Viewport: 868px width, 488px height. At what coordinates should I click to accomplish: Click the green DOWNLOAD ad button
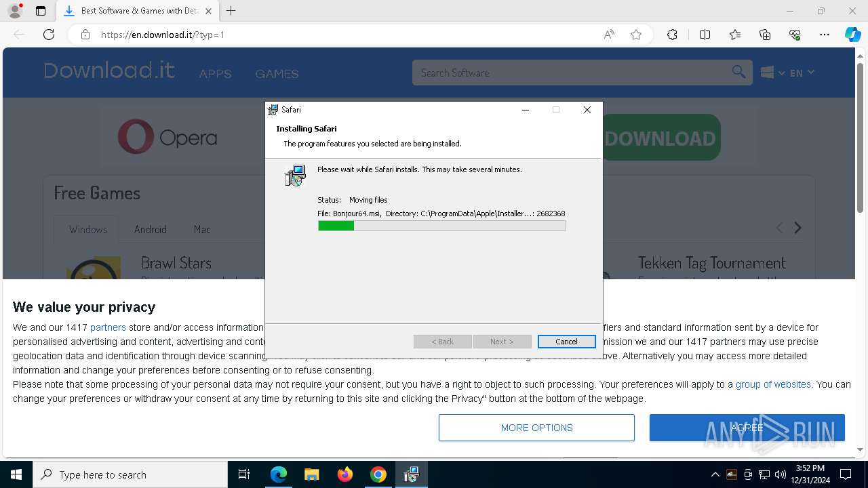pos(660,138)
